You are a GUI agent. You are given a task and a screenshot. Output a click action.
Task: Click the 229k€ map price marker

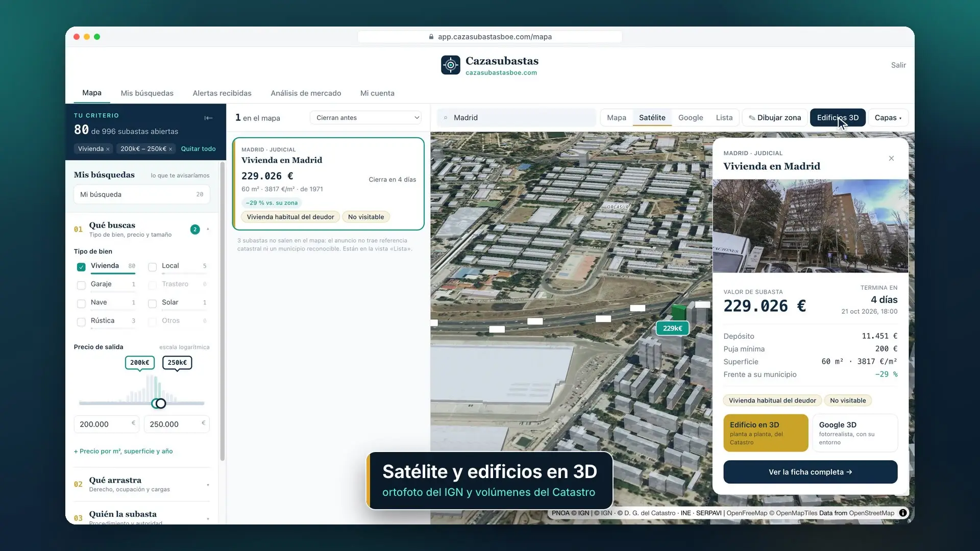[672, 328]
